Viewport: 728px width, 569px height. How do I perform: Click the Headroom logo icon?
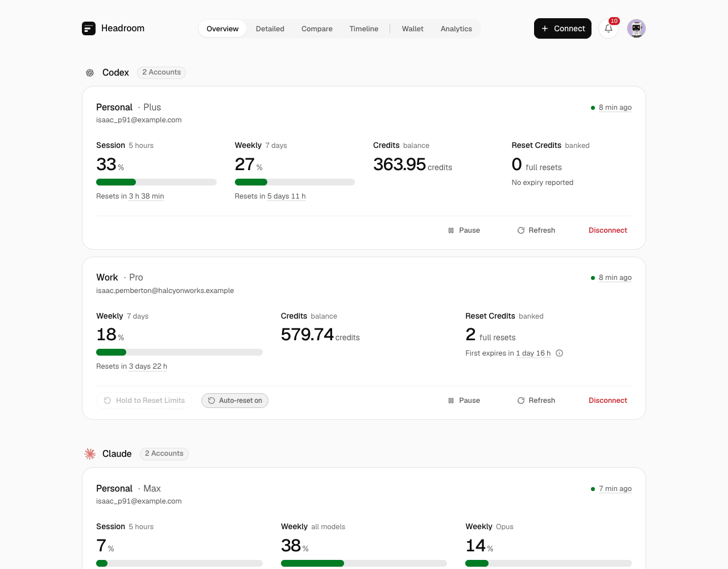(x=89, y=28)
